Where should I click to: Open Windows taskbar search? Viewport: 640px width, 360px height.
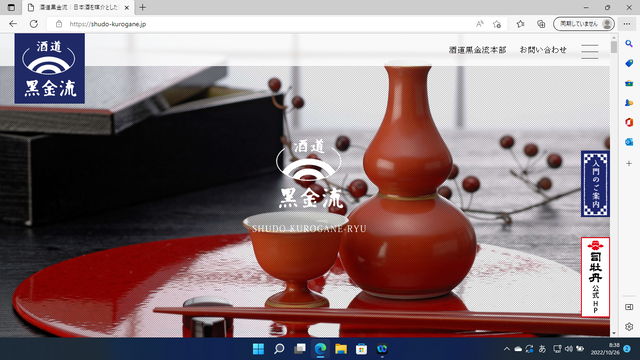[x=279, y=349]
